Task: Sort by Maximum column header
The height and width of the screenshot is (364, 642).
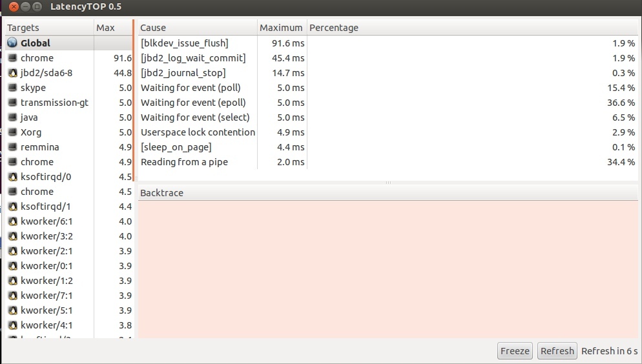Action: tap(282, 27)
